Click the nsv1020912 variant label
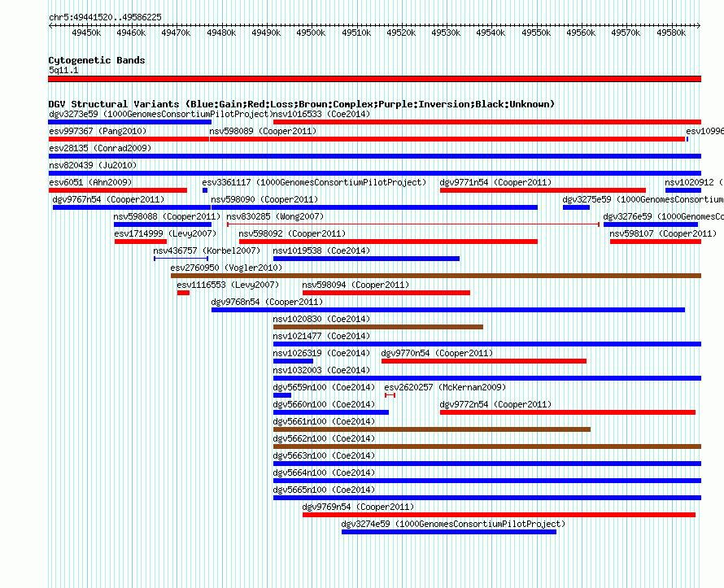The width and height of the screenshot is (724, 588). coord(694,182)
